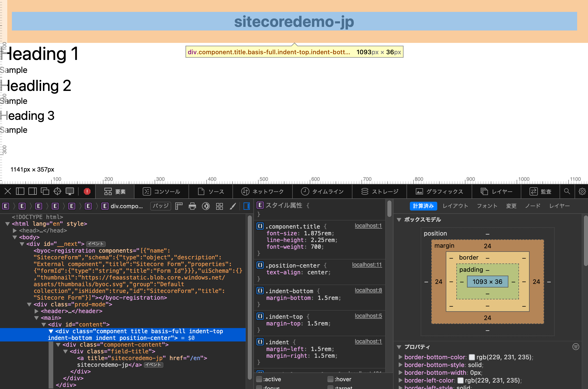Open the inspector search magnifier icon
Screen dimensions: 588x389
pyautogui.click(x=567, y=191)
